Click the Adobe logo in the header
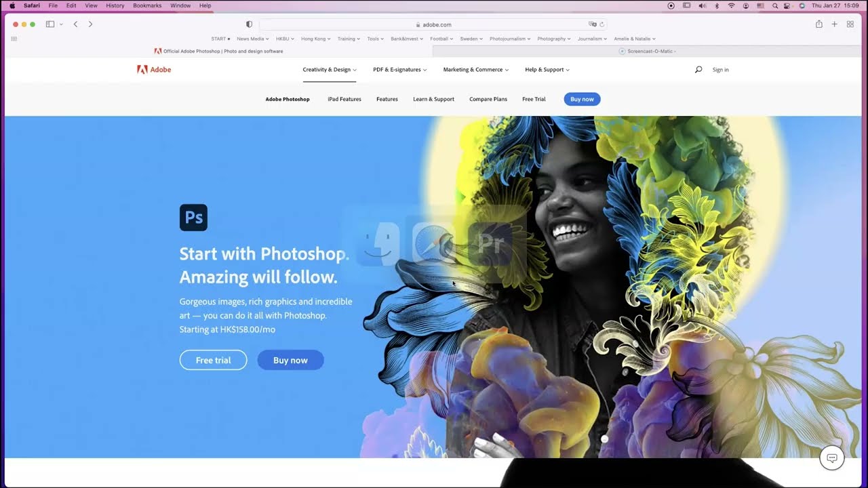Screen dimensions: 868x488 point(154,69)
